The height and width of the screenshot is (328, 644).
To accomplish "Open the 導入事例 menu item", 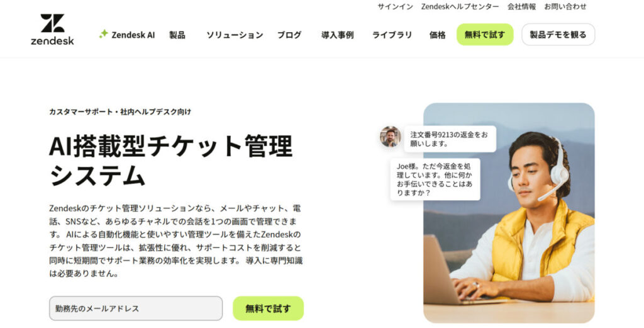I will 337,35.
